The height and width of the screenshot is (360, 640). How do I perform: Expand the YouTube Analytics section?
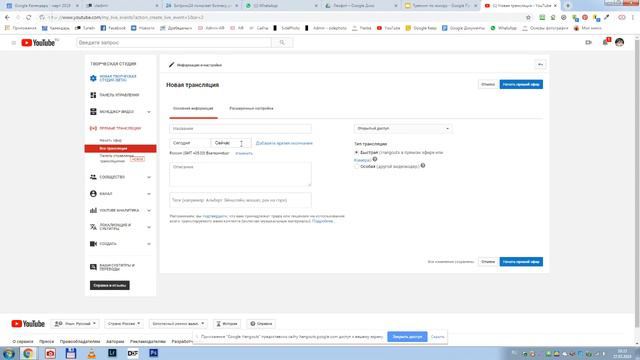tap(149, 211)
